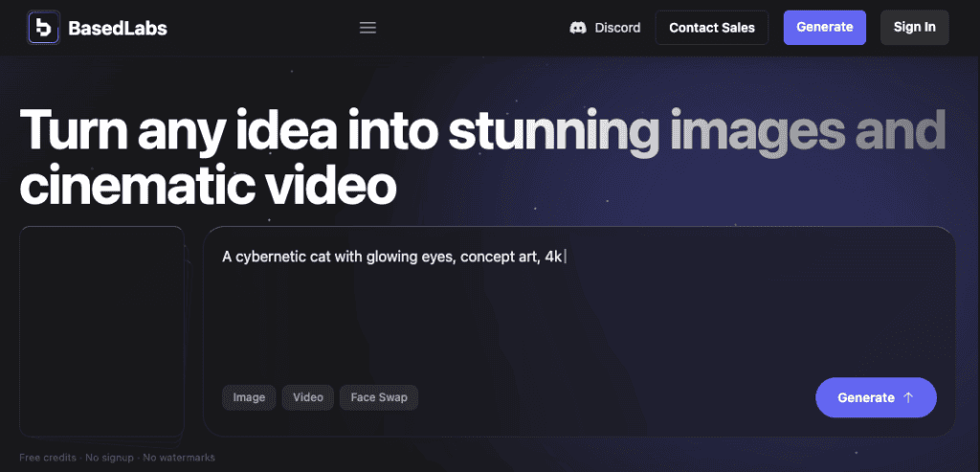Click the 'Turn any idea into stunning images' headline
The width and height of the screenshot is (980, 472).
pyautogui.click(x=482, y=157)
